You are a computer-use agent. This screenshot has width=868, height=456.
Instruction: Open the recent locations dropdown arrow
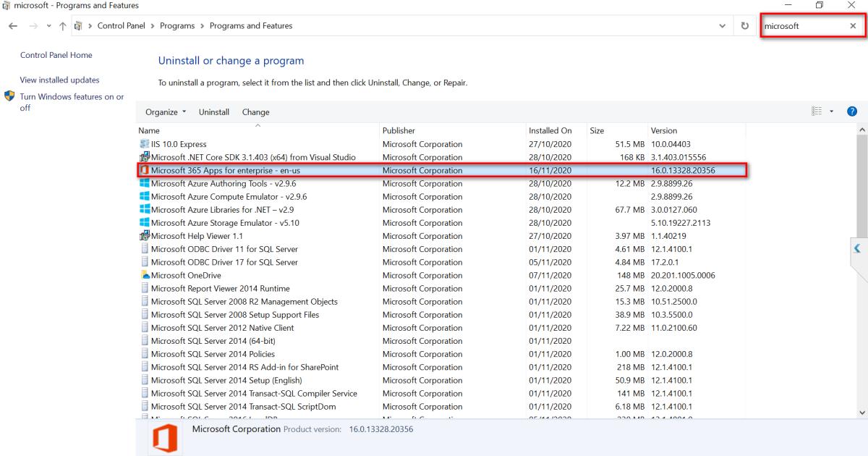click(48, 26)
